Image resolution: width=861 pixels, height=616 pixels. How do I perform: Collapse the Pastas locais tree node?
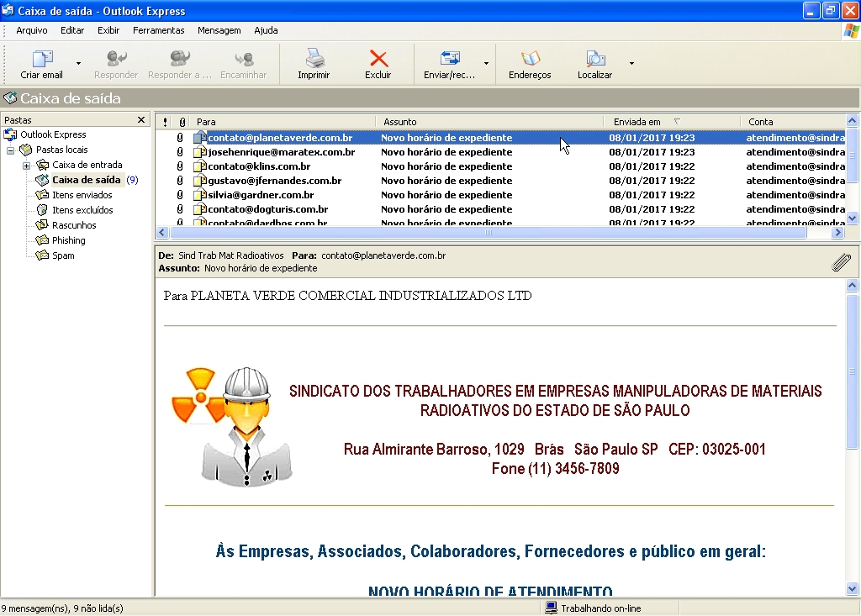[x=10, y=150]
